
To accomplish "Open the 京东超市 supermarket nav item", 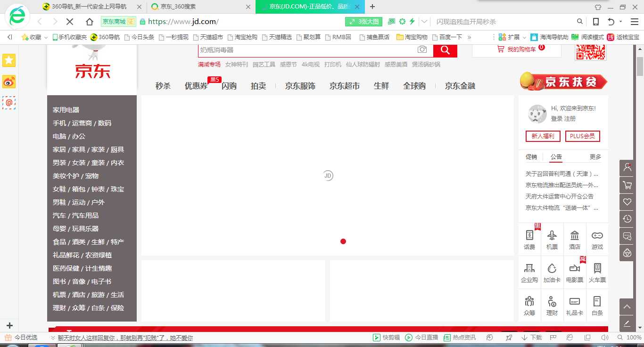I will [x=345, y=86].
